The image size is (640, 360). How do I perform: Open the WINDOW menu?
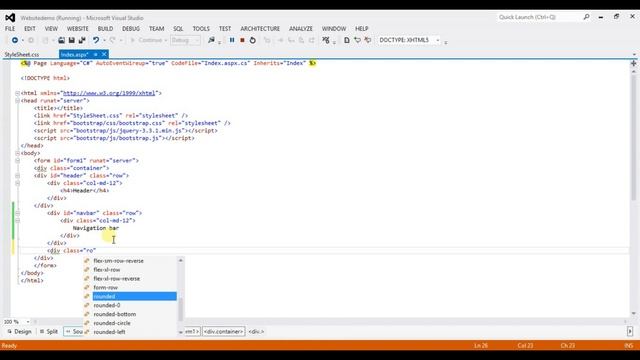(x=334, y=29)
